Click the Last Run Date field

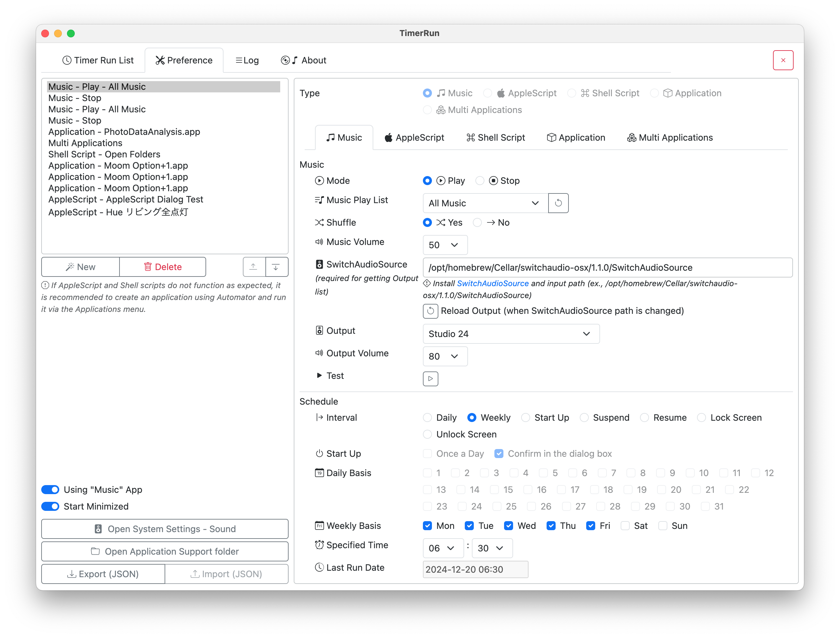click(x=475, y=569)
